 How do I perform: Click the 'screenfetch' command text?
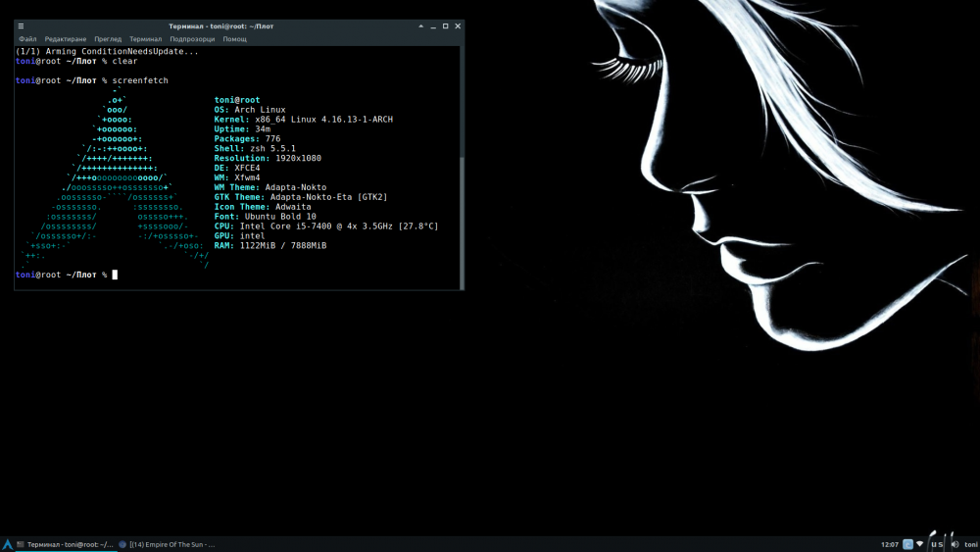[x=140, y=80]
